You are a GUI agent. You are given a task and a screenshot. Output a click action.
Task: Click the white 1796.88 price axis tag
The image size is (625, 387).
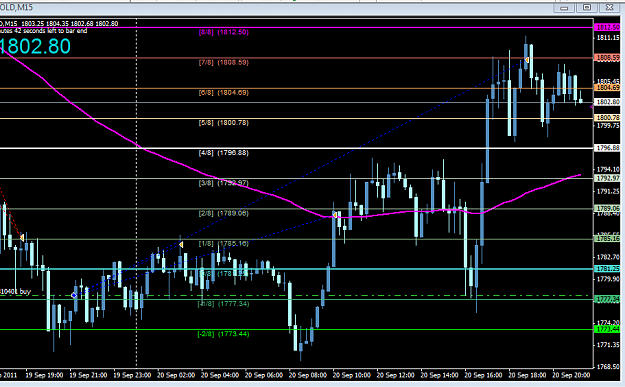[607, 148]
